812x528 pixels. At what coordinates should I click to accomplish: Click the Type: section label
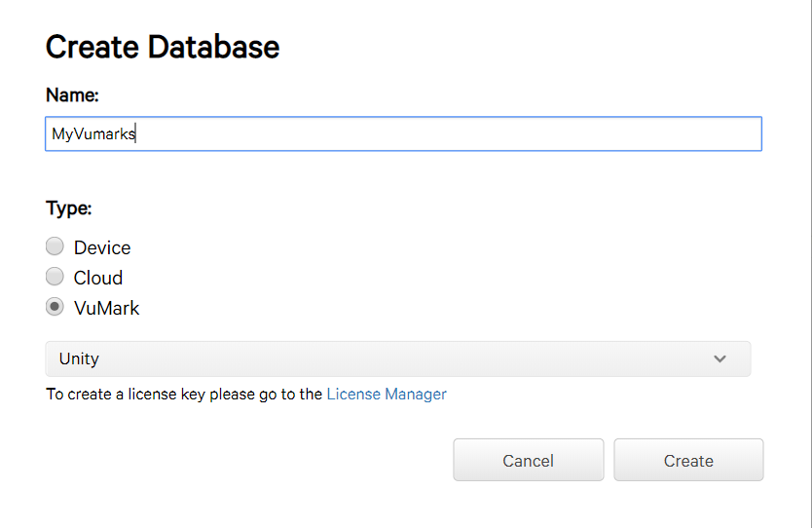pos(68,208)
